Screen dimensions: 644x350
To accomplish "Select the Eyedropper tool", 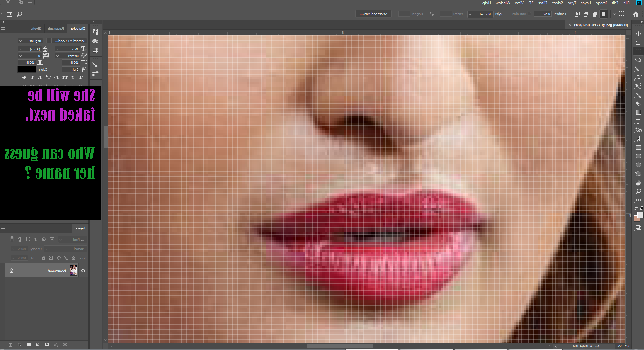I will point(638,86).
